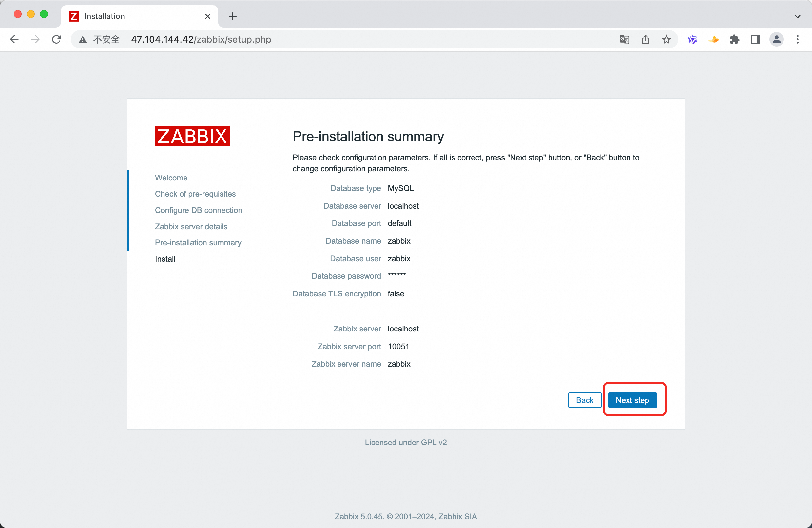Toggle the browser side panel icon
The width and height of the screenshot is (812, 528).
755,39
